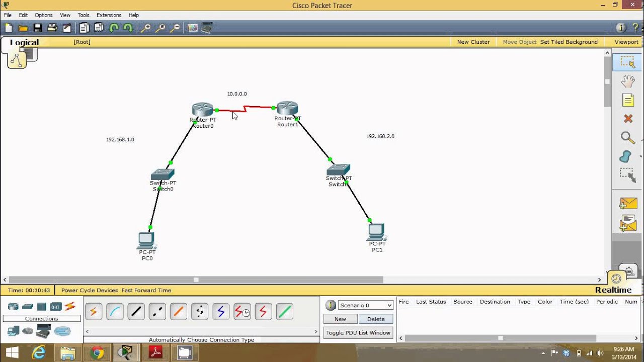Choose the End Devices category
Image resolution: width=644 pixels, height=362 pixels.
point(13,331)
